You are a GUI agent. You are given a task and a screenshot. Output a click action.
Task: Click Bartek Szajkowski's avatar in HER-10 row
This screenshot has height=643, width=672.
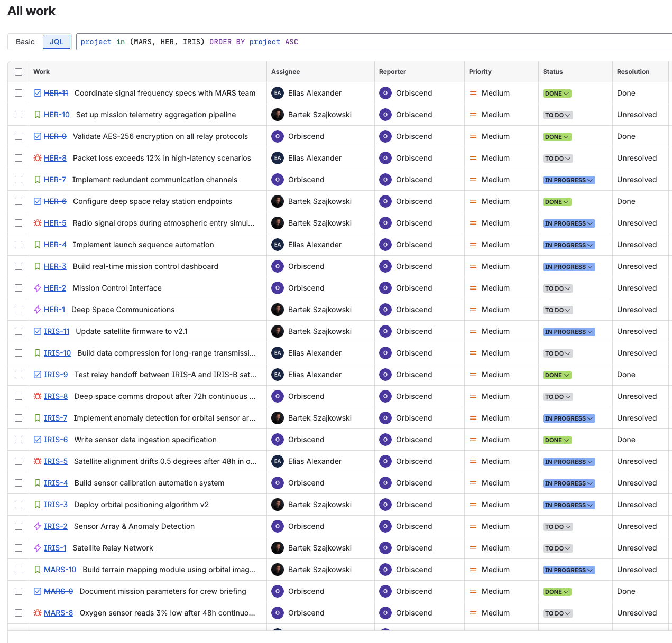tap(278, 115)
